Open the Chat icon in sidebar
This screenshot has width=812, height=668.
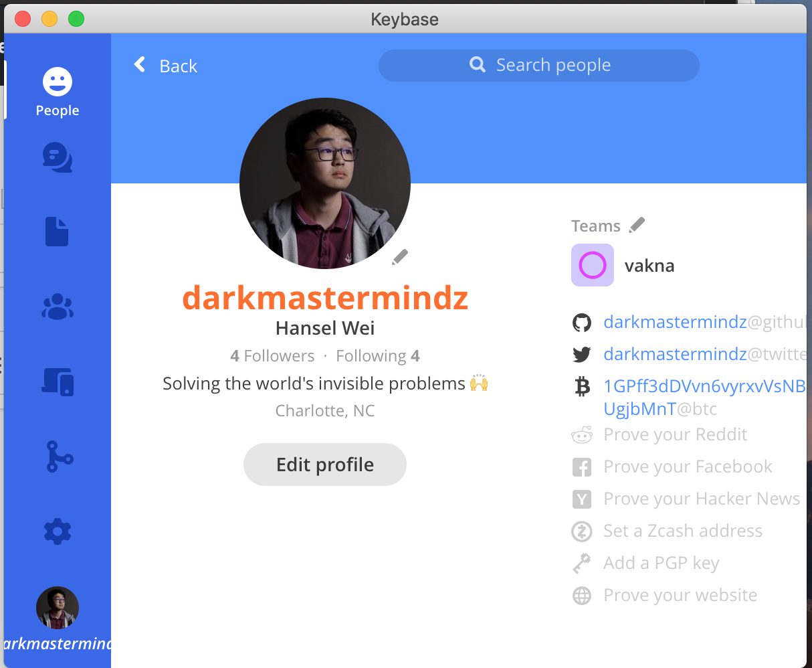(58, 157)
